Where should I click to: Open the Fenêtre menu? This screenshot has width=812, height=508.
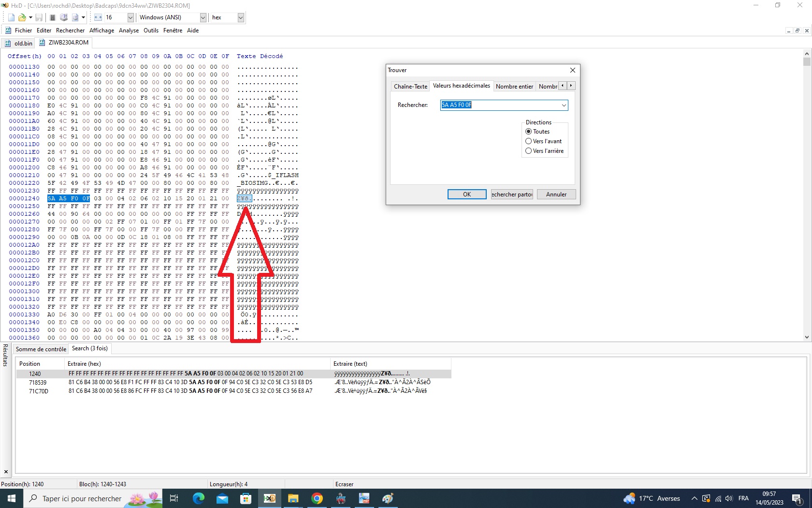tap(173, 30)
